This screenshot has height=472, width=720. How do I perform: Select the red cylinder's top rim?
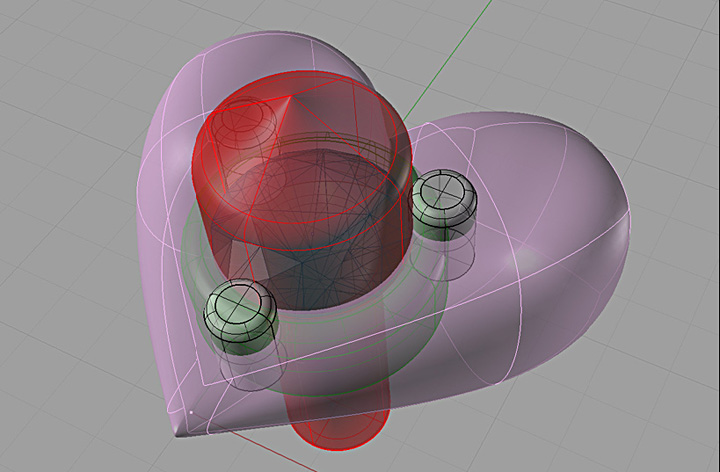click(302, 159)
